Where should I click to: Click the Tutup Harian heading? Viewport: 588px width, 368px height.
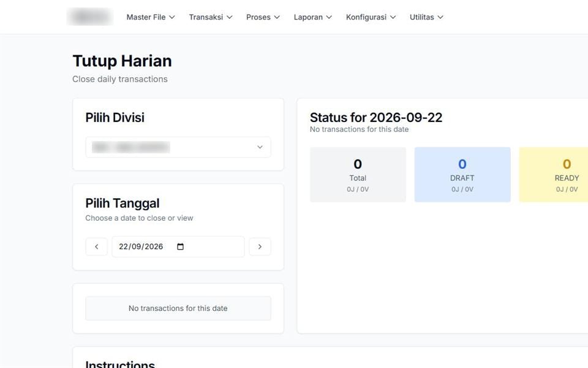pyautogui.click(x=123, y=61)
